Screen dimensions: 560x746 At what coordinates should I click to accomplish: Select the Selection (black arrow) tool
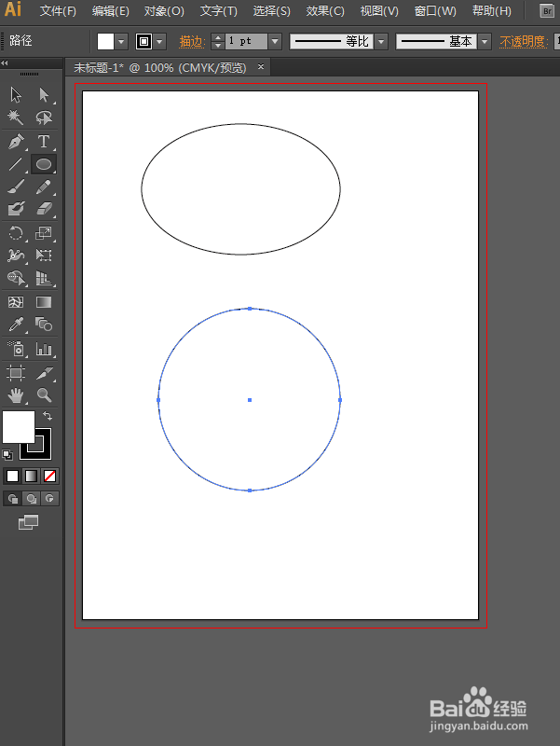pyautogui.click(x=16, y=95)
